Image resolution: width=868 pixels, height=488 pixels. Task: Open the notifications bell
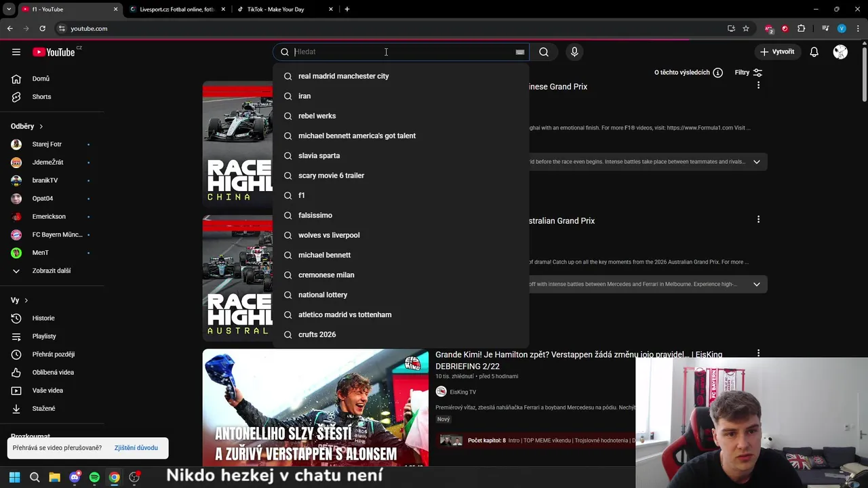(814, 52)
